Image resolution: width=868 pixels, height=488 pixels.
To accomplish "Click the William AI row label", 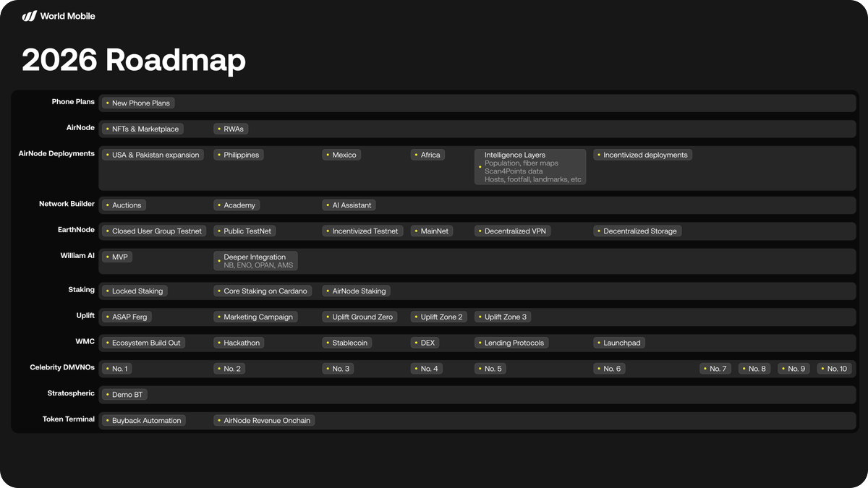I will point(77,256).
